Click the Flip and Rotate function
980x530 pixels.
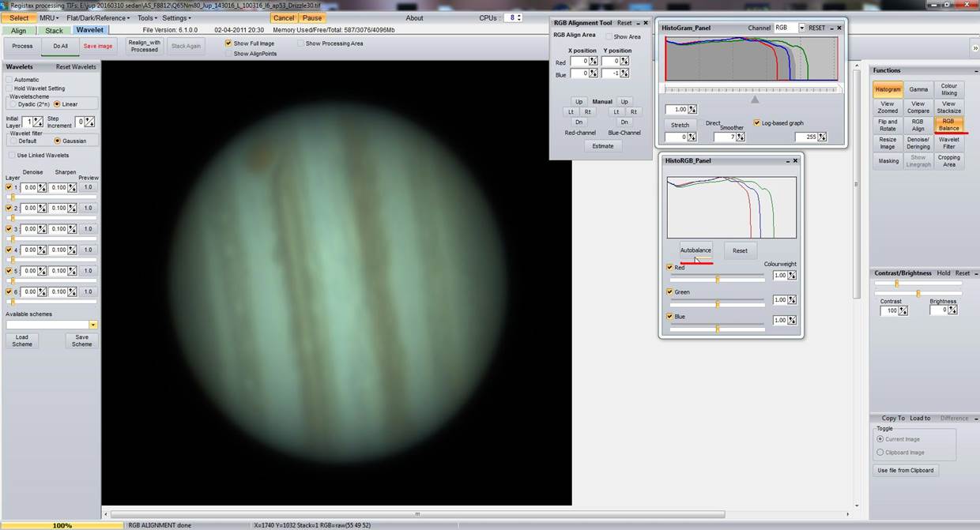888,125
